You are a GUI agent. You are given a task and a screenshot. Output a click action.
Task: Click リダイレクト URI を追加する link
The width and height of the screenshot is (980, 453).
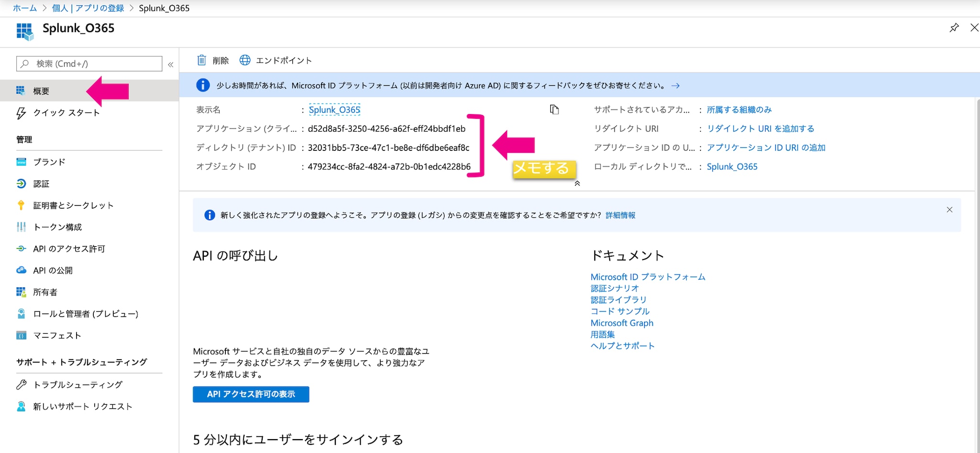pos(761,128)
